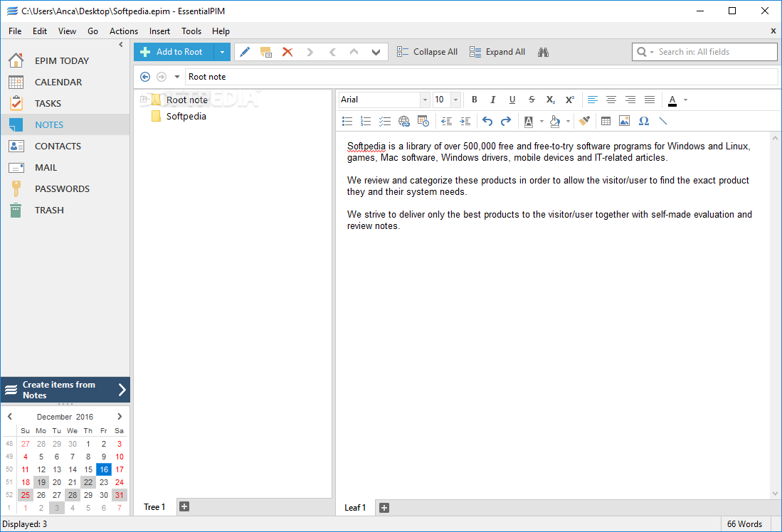Click Add to Root button
The height and width of the screenshot is (532, 782).
click(174, 52)
